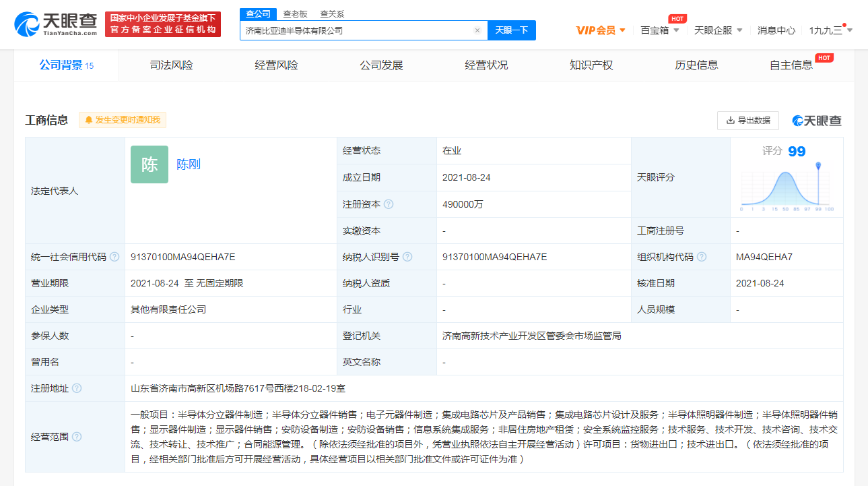
Task: Select the 查老板 search tab
Action: [295, 13]
